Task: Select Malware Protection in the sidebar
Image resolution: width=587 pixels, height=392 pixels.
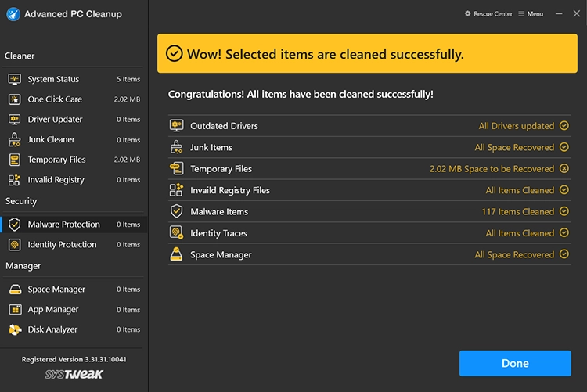Action: [63, 225]
